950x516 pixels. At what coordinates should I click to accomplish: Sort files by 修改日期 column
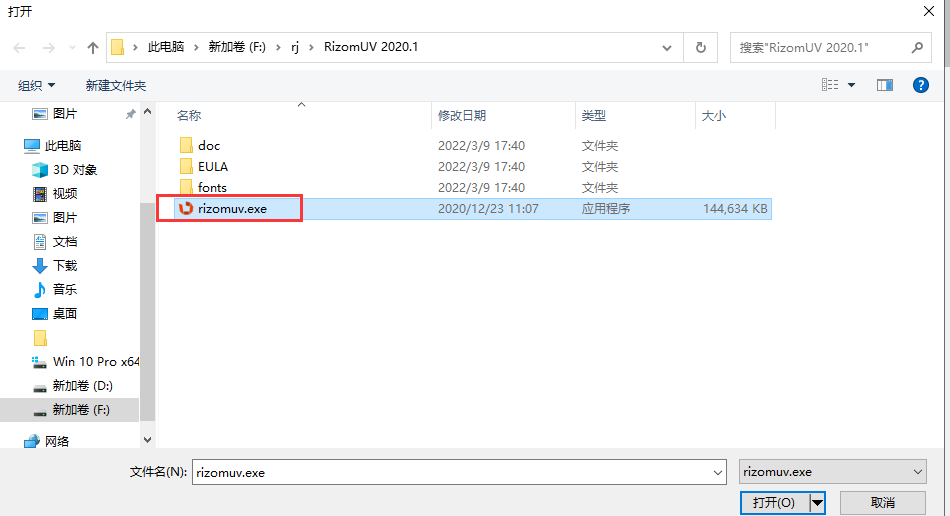click(462, 115)
